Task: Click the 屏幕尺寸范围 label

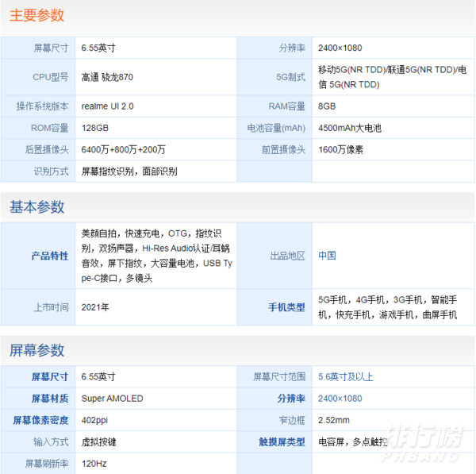Action: (x=279, y=377)
